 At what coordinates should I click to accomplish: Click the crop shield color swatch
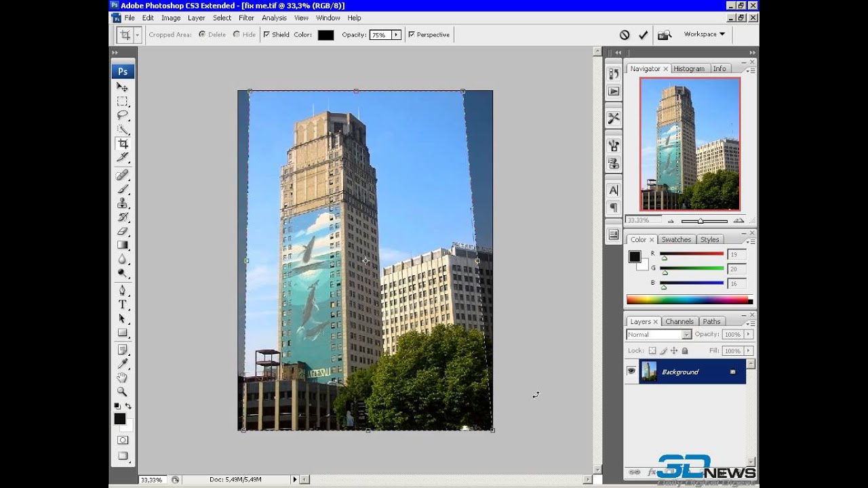(325, 35)
